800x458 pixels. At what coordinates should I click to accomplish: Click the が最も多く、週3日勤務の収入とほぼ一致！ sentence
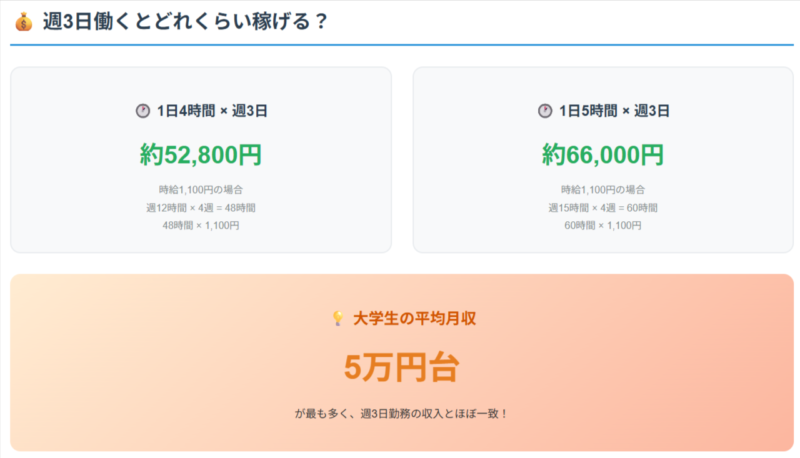pos(402,414)
